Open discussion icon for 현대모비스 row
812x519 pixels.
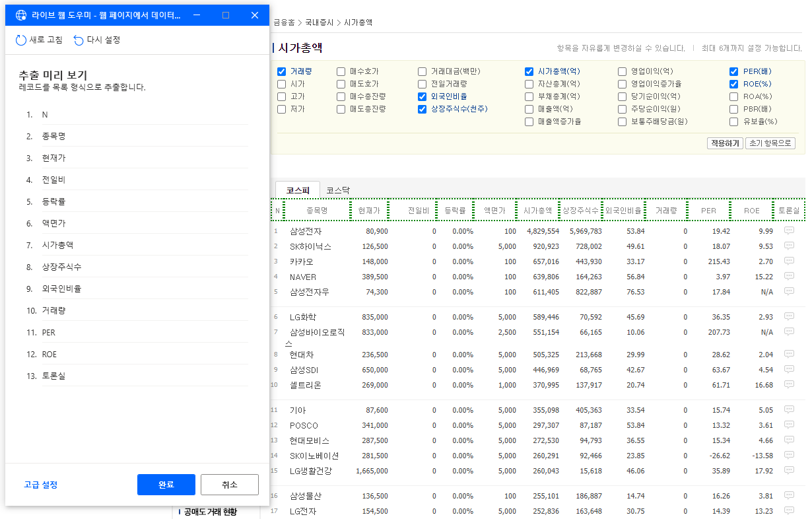pos(789,440)
